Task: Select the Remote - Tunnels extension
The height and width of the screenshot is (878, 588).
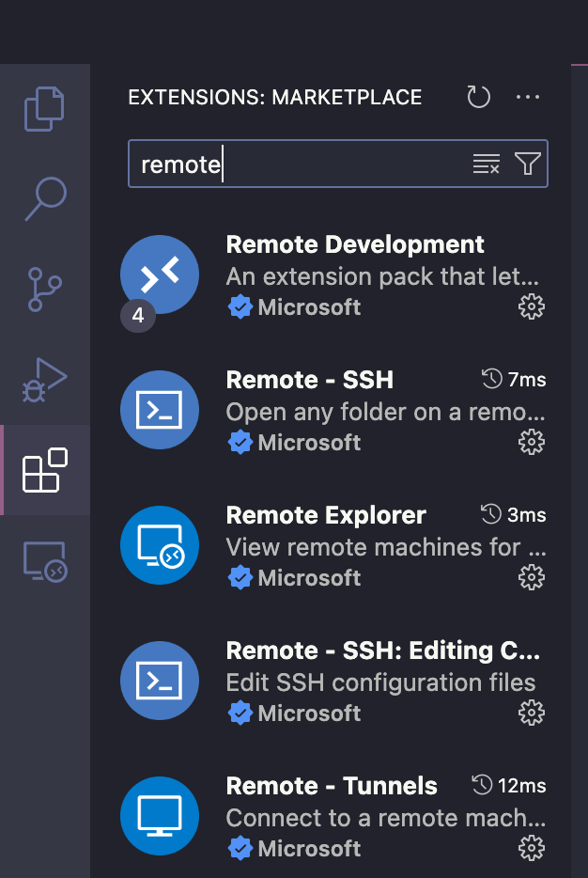Action: coord(331,786)
